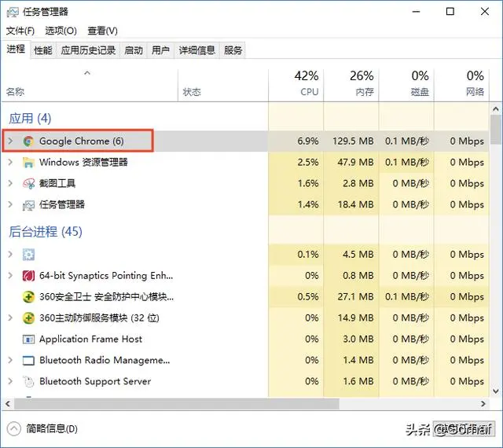Switch to the 启动 tab
503x448 pixels.
tap(134, 50)
